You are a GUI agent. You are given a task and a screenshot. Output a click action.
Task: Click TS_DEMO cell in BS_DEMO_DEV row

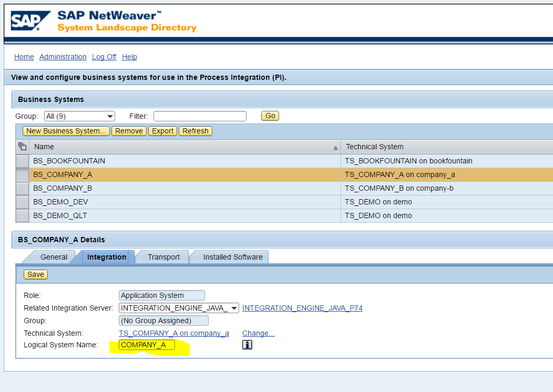(447, 202)
